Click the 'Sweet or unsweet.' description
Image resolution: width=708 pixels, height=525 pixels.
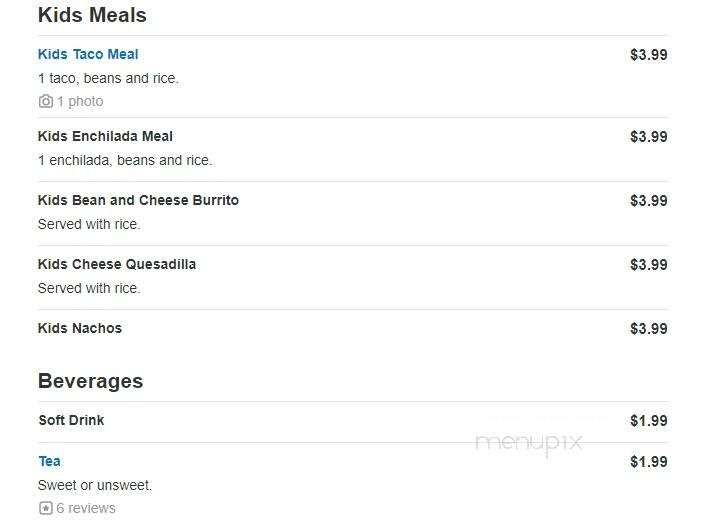95,485
